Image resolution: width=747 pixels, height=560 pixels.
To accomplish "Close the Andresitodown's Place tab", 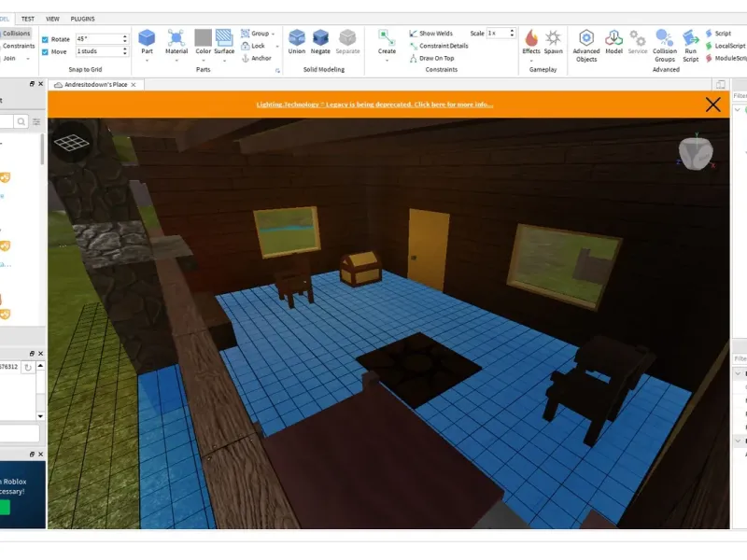I will pyautogui.click(x=134, y=85).
